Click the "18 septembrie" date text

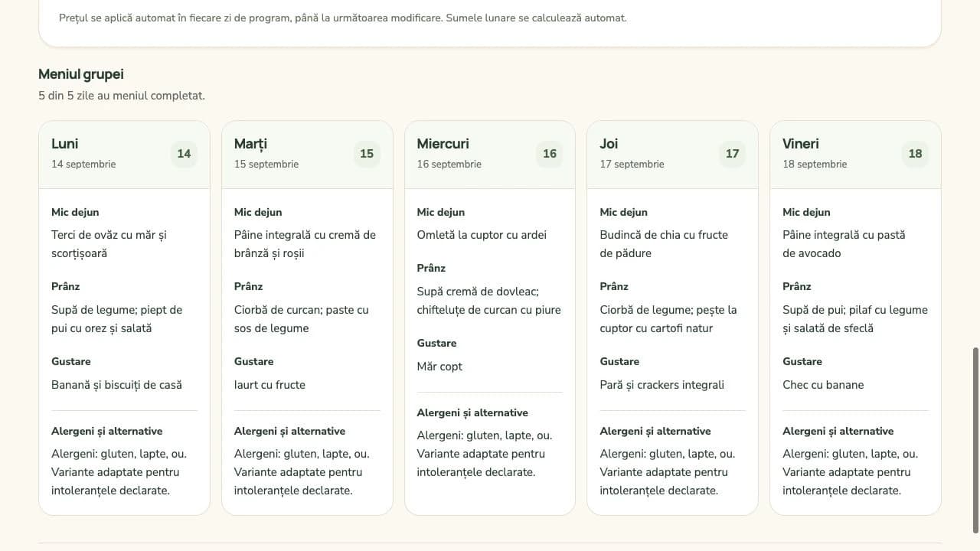pos(815,165)
